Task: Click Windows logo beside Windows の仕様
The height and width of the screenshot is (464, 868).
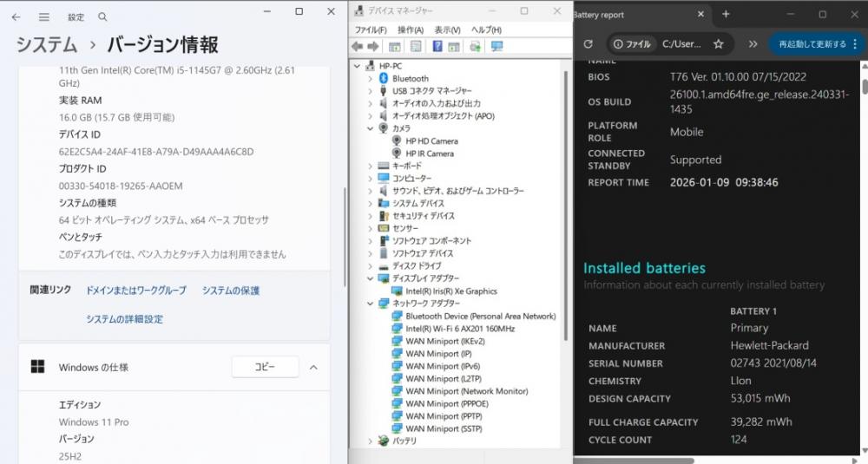Action: click(37, 367)
